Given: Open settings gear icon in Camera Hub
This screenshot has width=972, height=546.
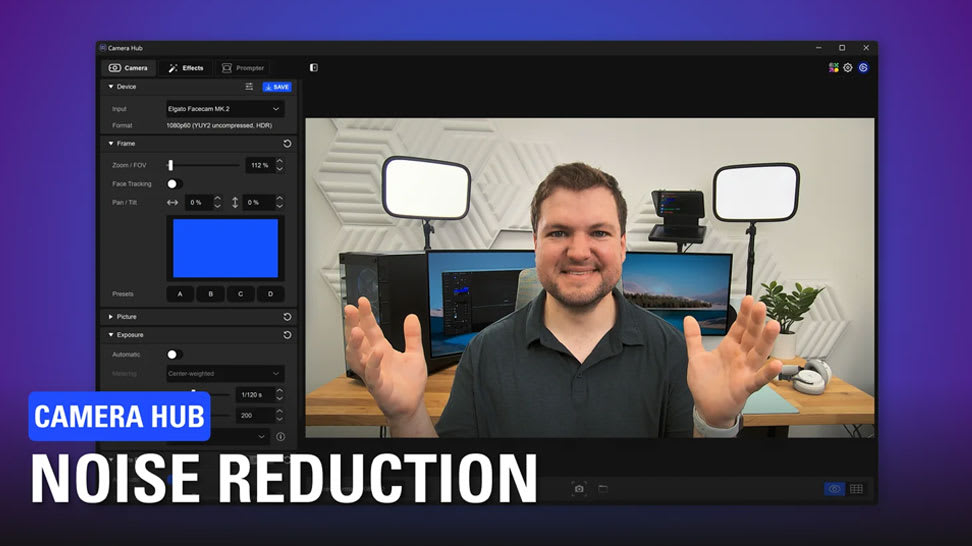Looking at the screenshot, I should tap(848, 68).
